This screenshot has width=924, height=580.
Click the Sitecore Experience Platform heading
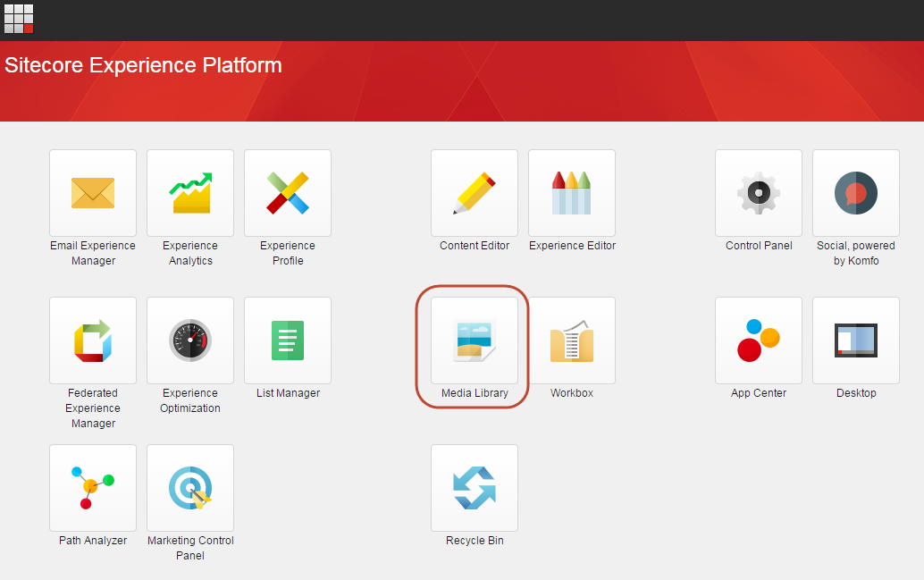pos(143,65)
